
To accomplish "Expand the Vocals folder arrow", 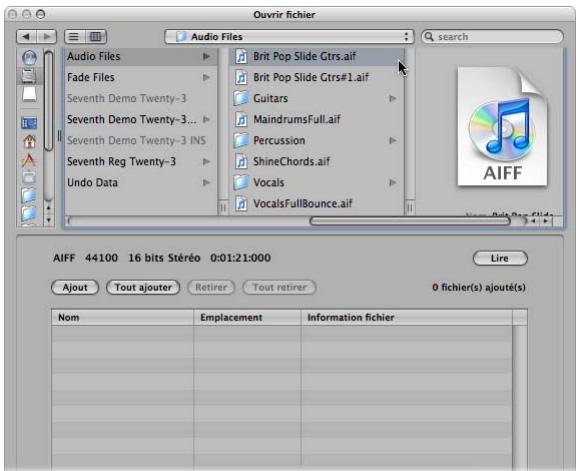I will [393, 183].
